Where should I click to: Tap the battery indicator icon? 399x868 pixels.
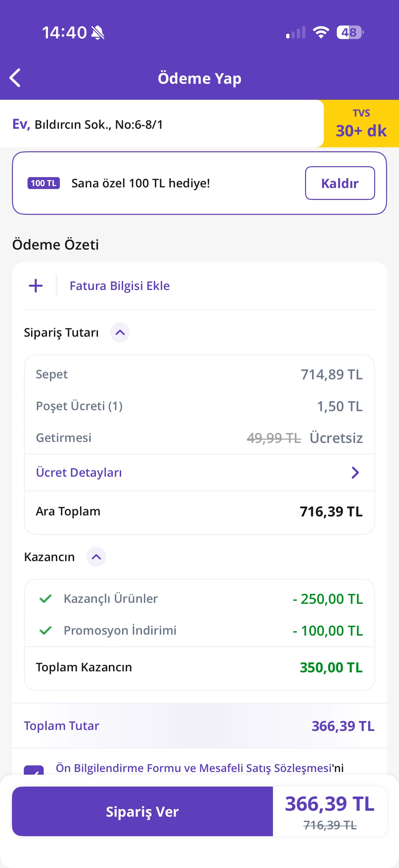[x=350, y=32]
